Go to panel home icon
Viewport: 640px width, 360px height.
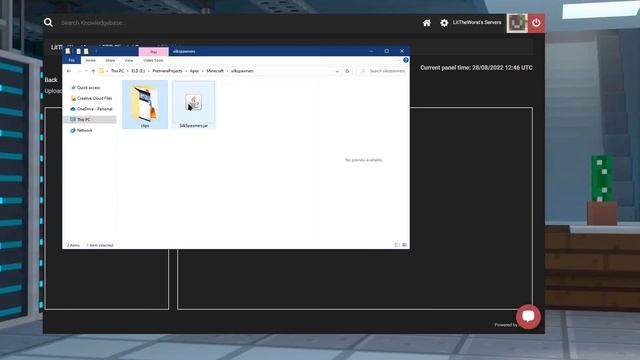tap(427, 23)
